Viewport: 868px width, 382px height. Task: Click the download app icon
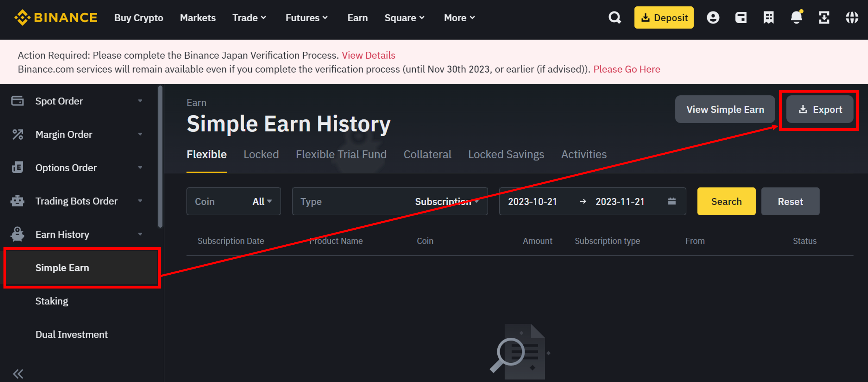[x=824, y=18]
